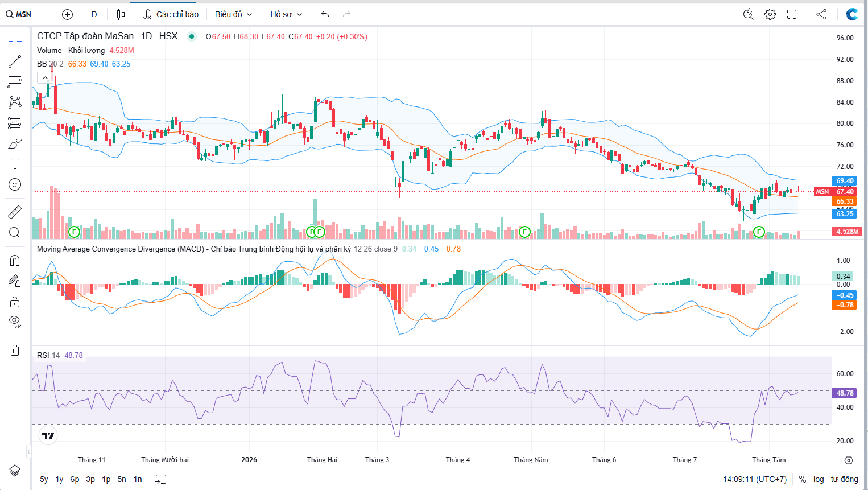Click the TradingView logo on the chart

point(48,435)
